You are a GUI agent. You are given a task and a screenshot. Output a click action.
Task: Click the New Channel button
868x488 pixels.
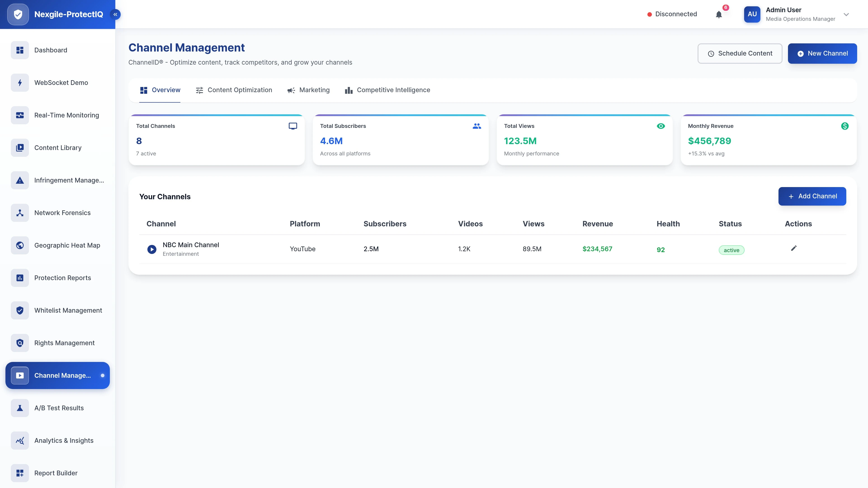(x=822, y=53)
